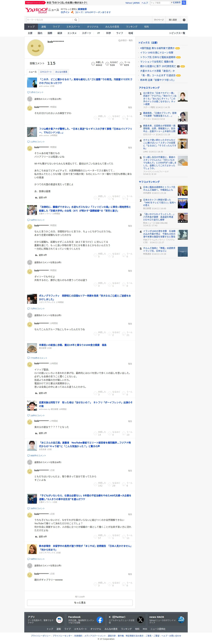Click the kob user smiley avatar

pos(36,47)
